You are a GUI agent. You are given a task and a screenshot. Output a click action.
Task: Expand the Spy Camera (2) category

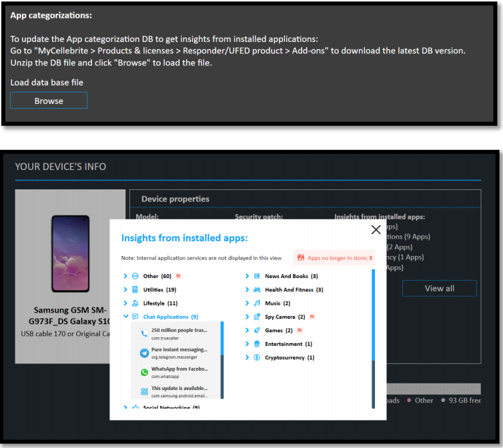(x=247, y=317)
